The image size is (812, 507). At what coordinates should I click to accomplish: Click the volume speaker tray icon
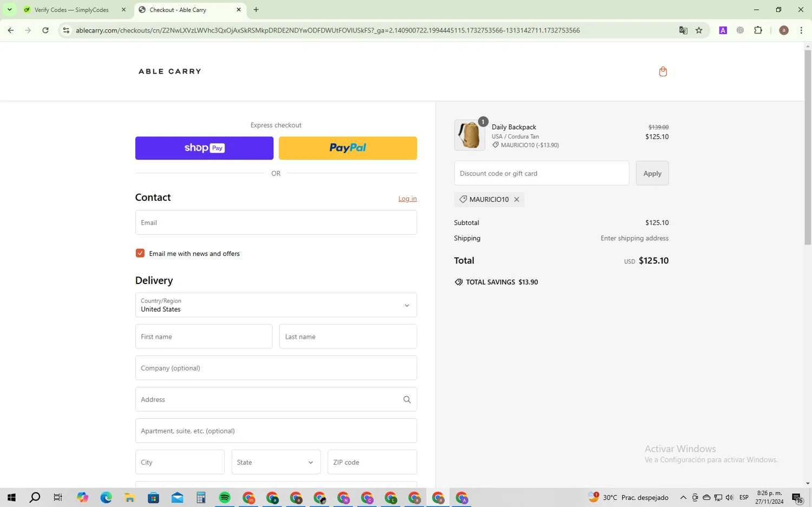729,498
